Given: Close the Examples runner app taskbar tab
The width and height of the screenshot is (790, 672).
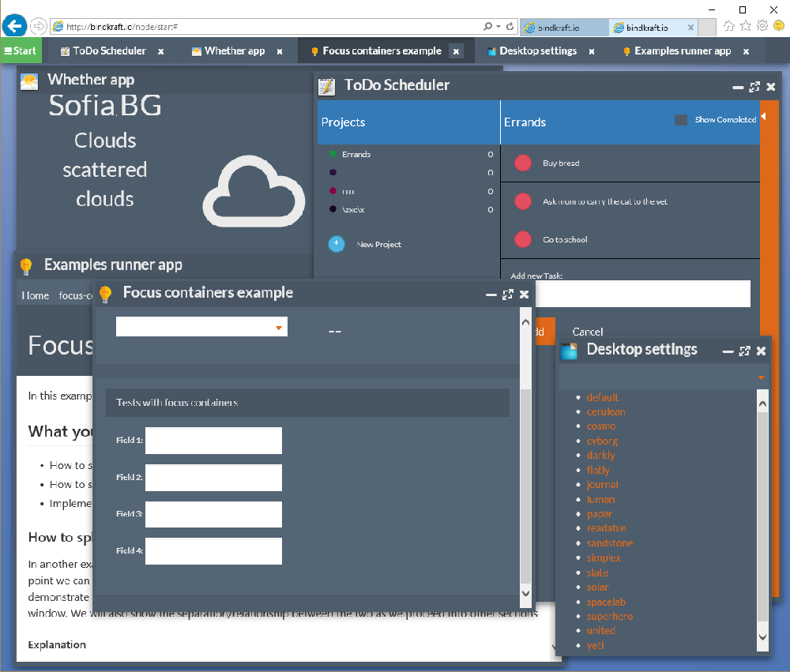Looking at the screenshot, I should point(747,51).
